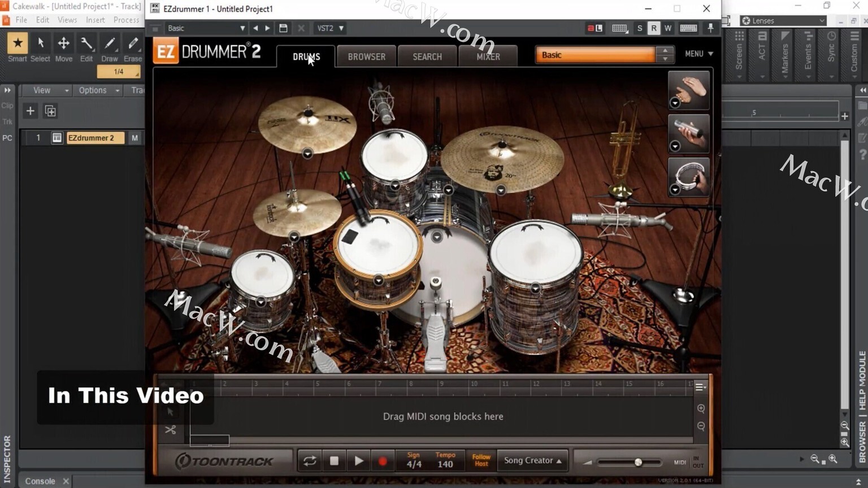Open the Cakewalk Insert menu
The image size is (868, 488).
coord(95,20)
